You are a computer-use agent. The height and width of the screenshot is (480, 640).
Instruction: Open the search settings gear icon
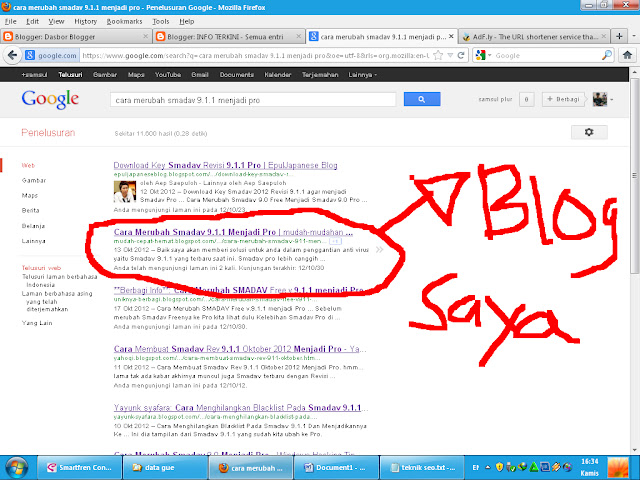(589, 132)
